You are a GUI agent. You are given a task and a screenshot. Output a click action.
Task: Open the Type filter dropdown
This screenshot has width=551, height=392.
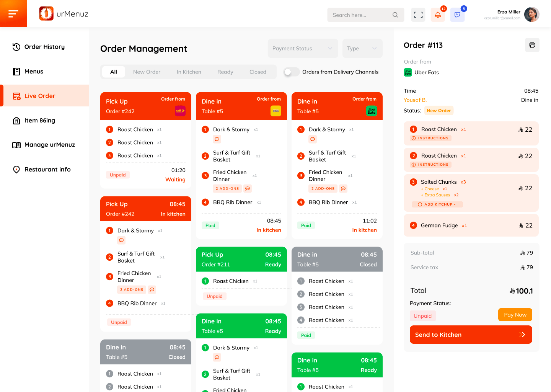[362, 49]
